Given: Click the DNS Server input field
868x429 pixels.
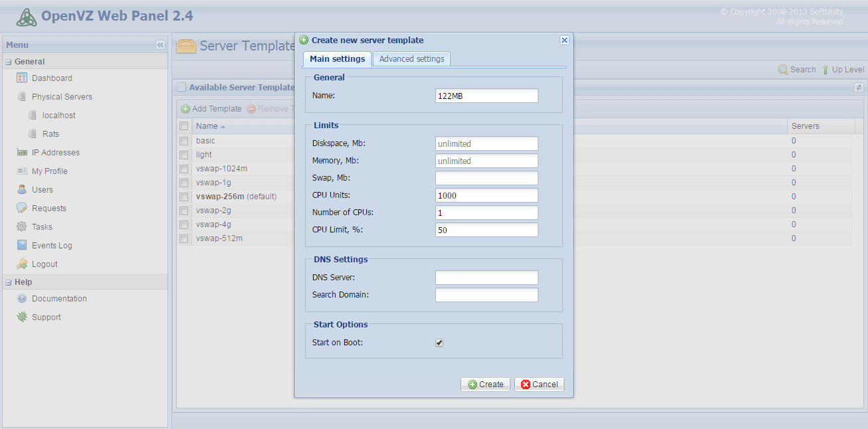Looking at the screenshot, I should click(487, 278).
